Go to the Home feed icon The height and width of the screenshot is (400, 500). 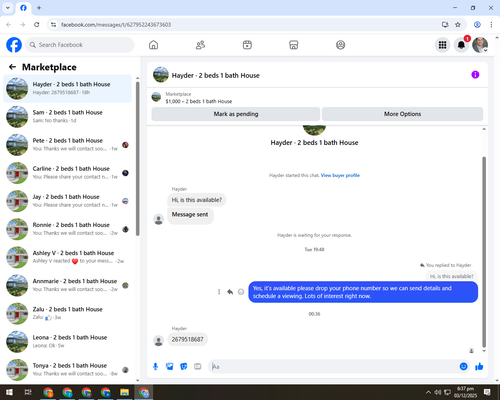153,45
